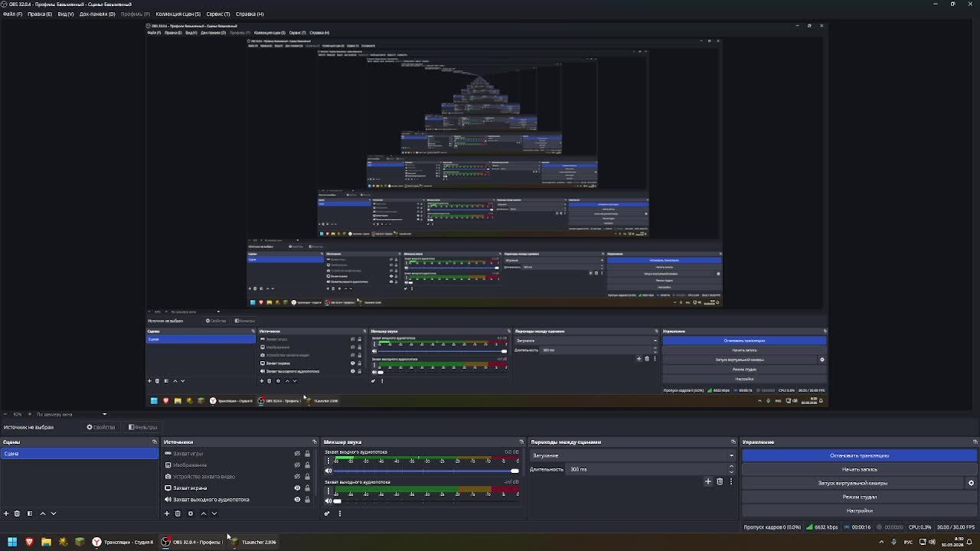980x551 pixels.
Task: Open Настройки from the controls panel
Action: pos(859,510)
